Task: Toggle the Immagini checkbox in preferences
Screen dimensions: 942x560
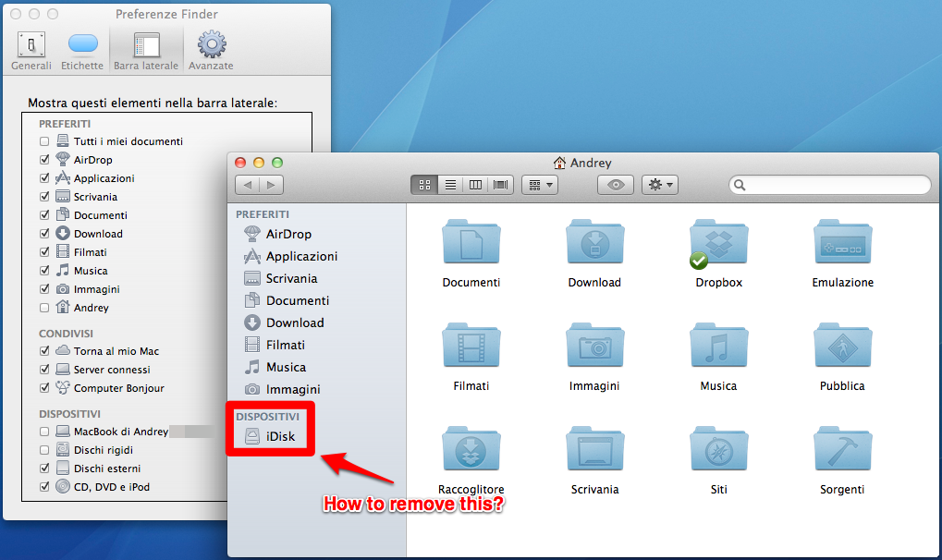Action: 44,289
